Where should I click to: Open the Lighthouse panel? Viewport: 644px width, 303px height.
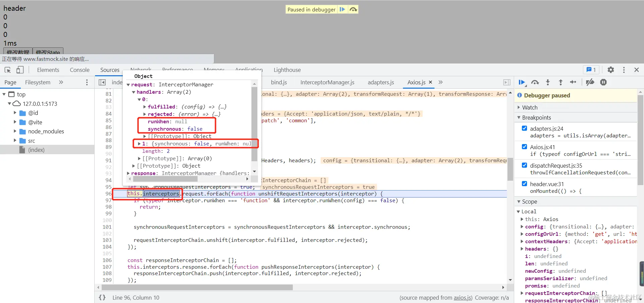287,70
